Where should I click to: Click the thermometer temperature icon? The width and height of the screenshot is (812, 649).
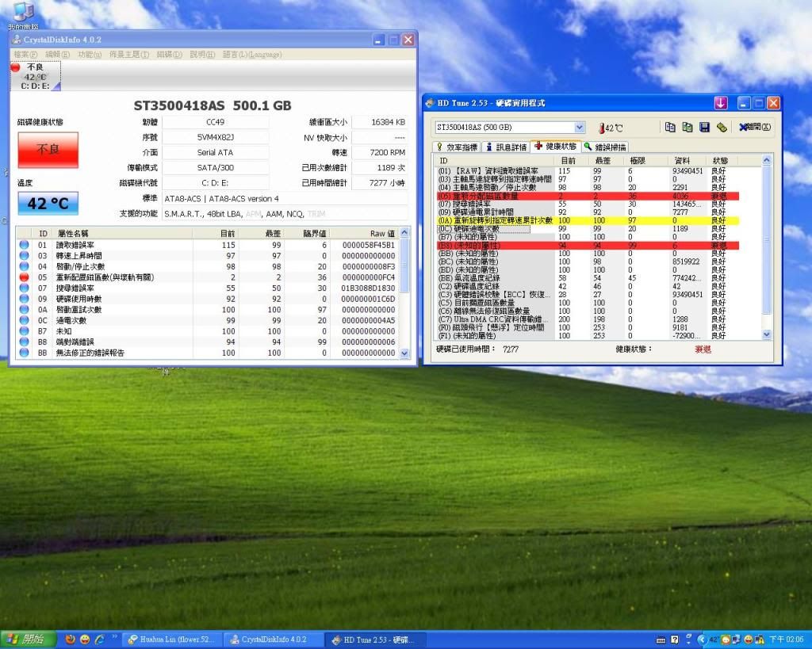(603, 128)
